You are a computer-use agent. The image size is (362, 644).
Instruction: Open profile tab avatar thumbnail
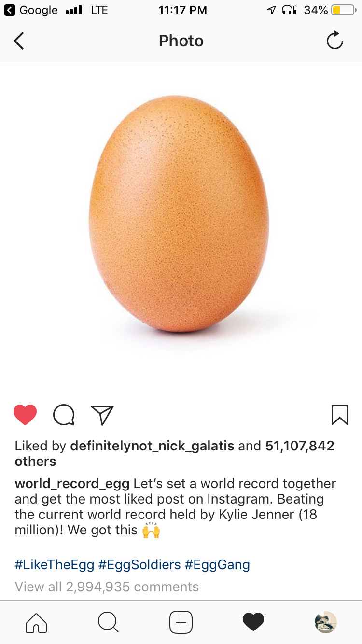point(325,622)
